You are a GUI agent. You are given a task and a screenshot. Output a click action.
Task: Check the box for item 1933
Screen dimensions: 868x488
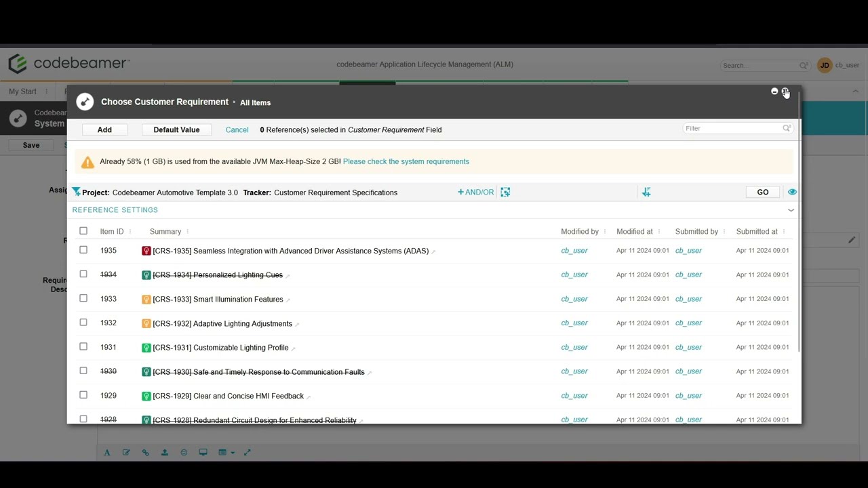83,298
